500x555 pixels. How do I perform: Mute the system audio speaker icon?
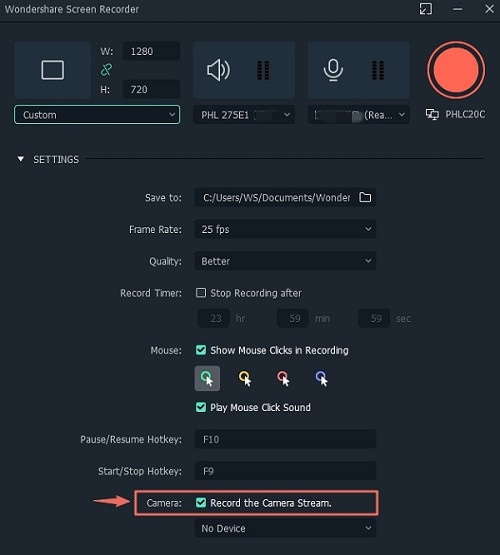click(x=218, y=70)
